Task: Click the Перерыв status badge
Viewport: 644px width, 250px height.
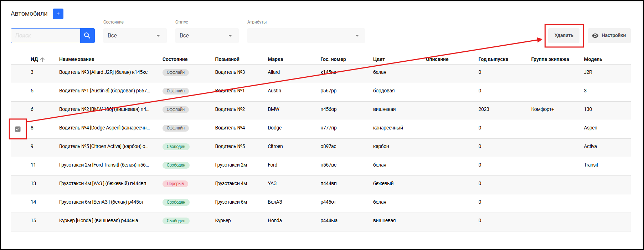Action: [175, 184]
